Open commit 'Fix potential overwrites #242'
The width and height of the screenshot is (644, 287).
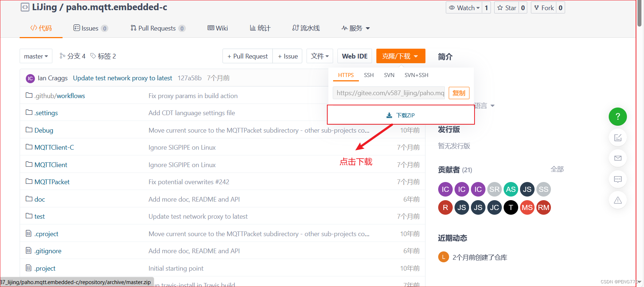point(189,182)
